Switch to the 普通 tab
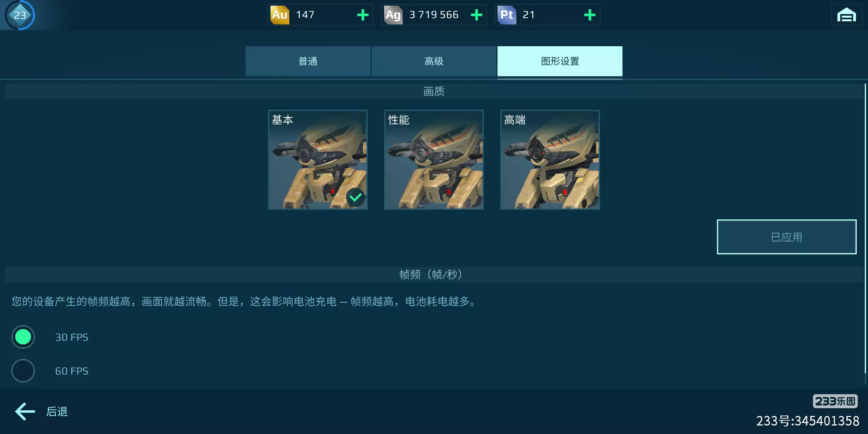868x434 pixels. coord(308,61)
